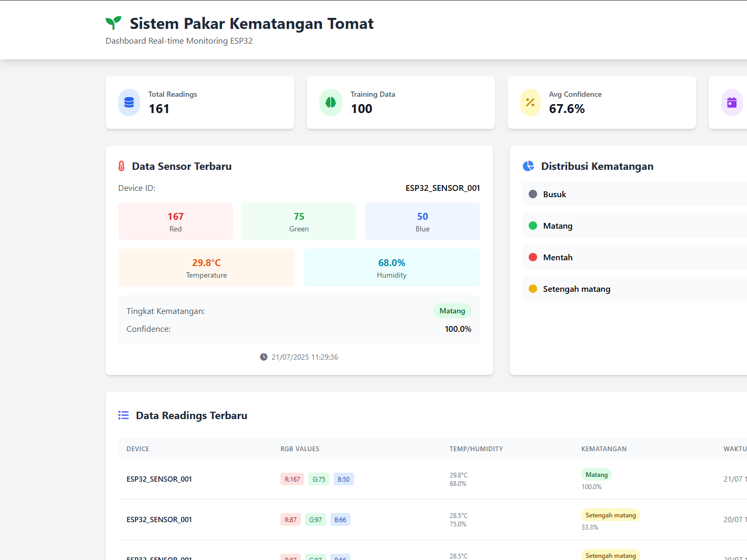Click the 100.0% value beside Confidence
This screenshot has width=747, height=560.
point(458,329)
